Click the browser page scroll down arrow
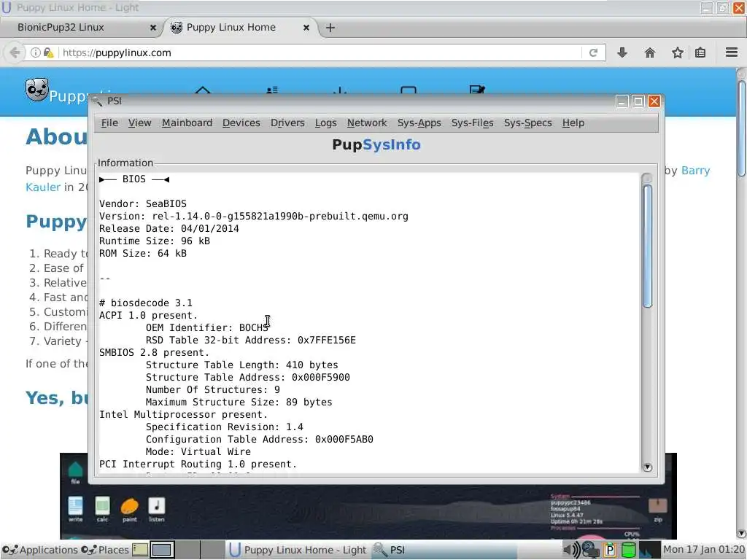This screenshot has height=560, width=747. tap(741, 534)
